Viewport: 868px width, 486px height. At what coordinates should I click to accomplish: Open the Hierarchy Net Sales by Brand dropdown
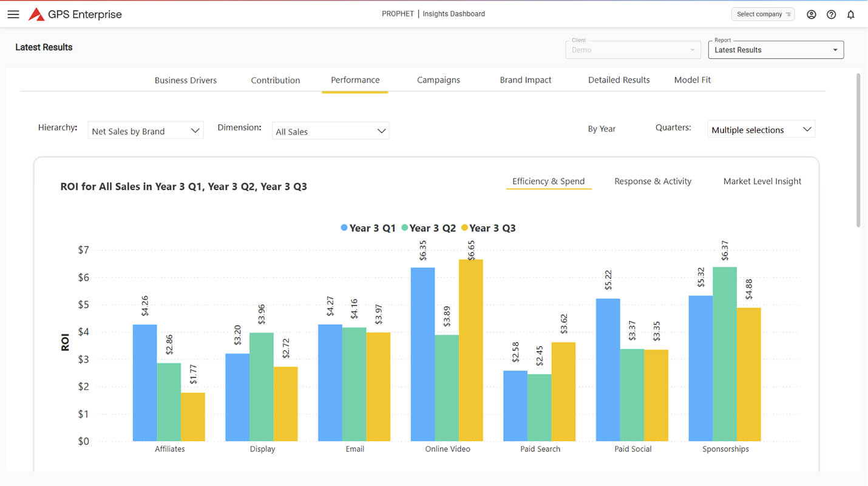146,131
